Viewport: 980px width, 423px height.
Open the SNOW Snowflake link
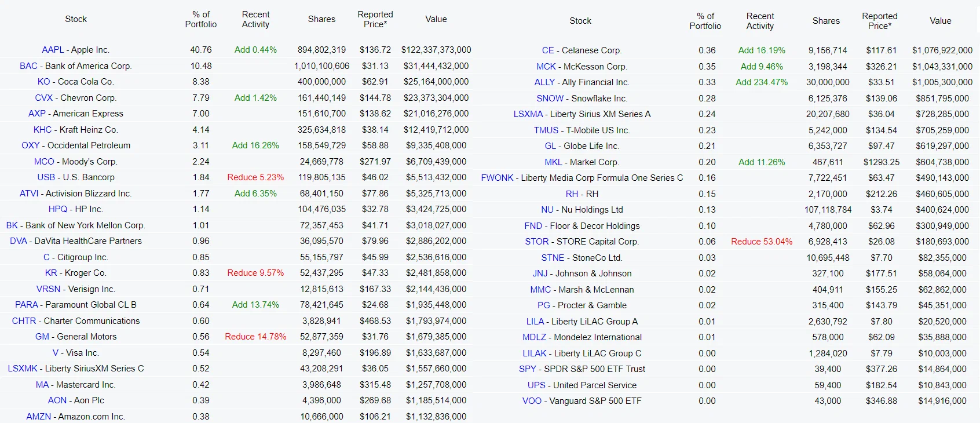coord(550,99)
